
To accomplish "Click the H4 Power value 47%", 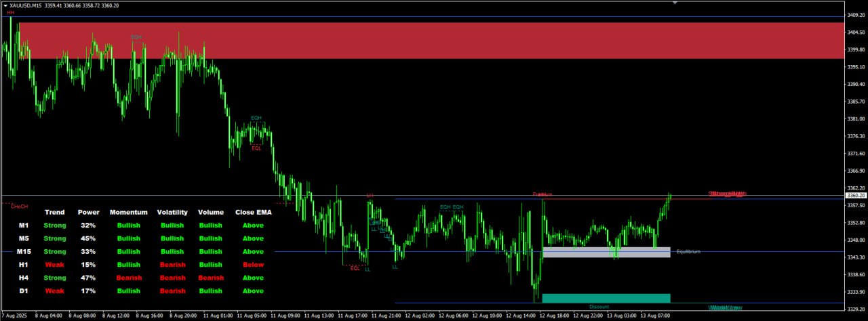I will (x=88, y=278).
